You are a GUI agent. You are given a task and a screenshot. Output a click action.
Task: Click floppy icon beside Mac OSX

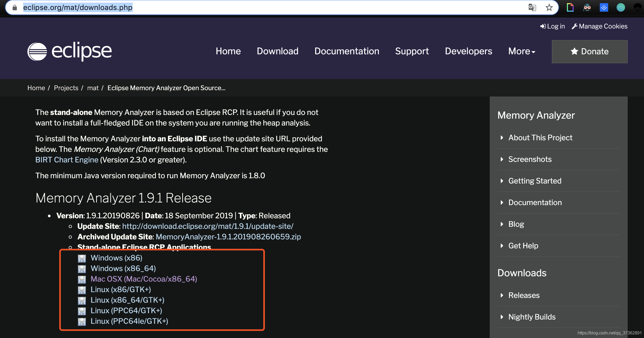(x=82, y=279)
